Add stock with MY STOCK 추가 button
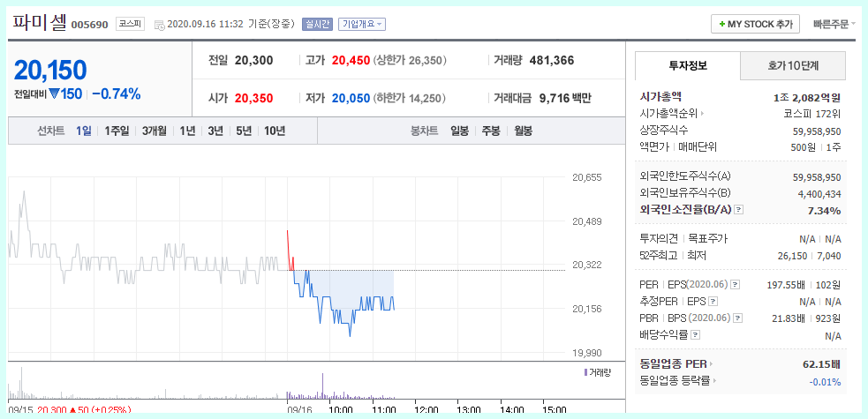The height and width of the screenshot is (419, 868). point(755,25)
